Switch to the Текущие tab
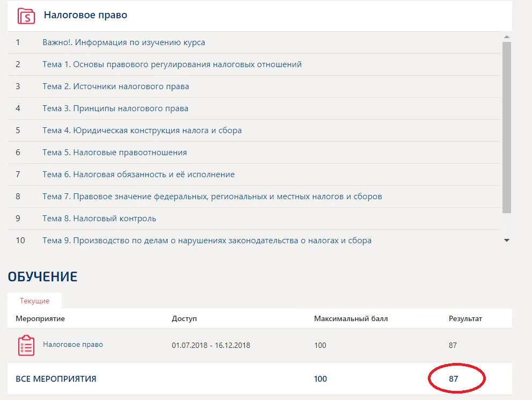Image resolution: width=532 pixels, height=400 pixels. (34, 301)
